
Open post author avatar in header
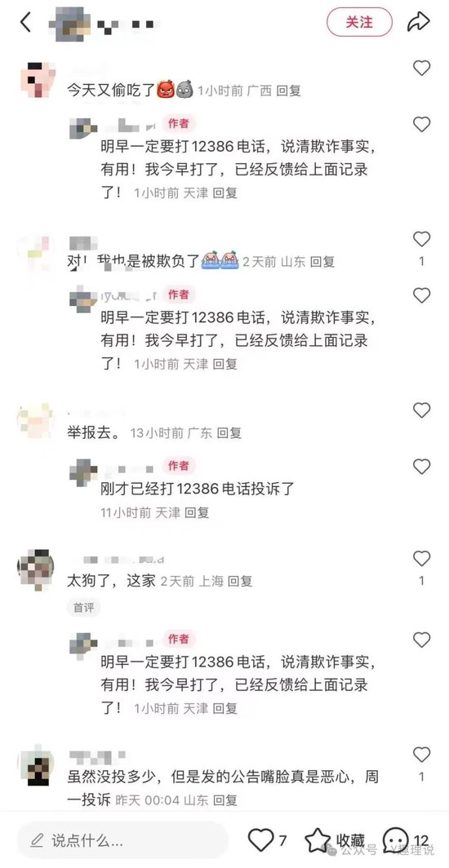point(70,23)
